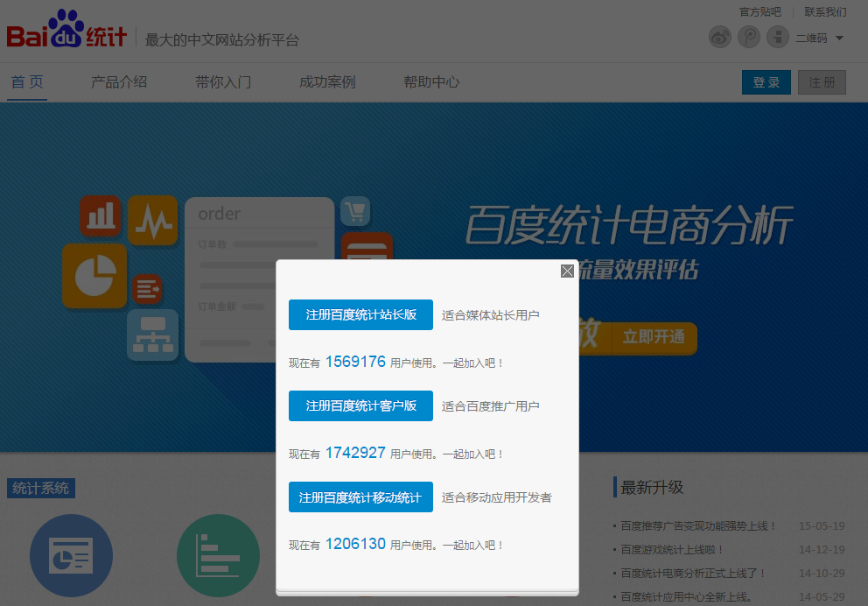
Task: Click 注册百度统计客户版 button
Action: (x=360, y=405)
